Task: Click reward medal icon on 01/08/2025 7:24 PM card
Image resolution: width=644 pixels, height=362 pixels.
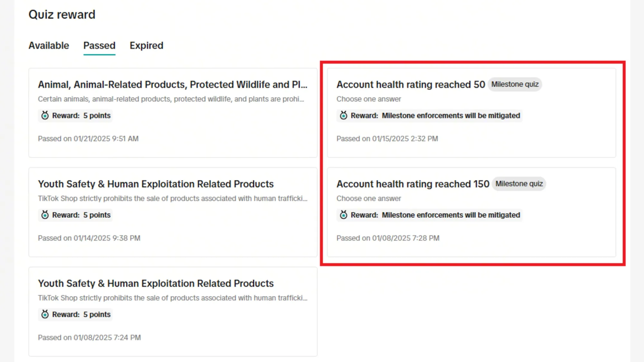Action: (x=45, y=314)
